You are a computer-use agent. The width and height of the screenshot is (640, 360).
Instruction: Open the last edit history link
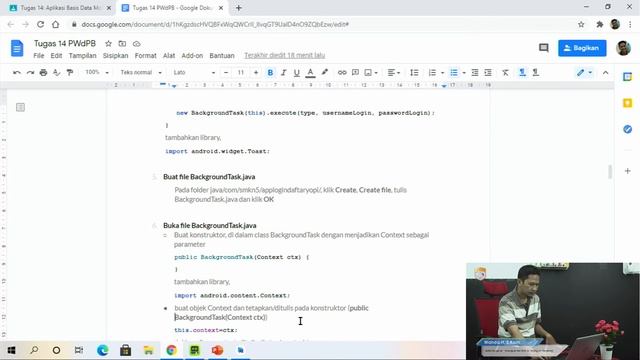tap(284, 56)
